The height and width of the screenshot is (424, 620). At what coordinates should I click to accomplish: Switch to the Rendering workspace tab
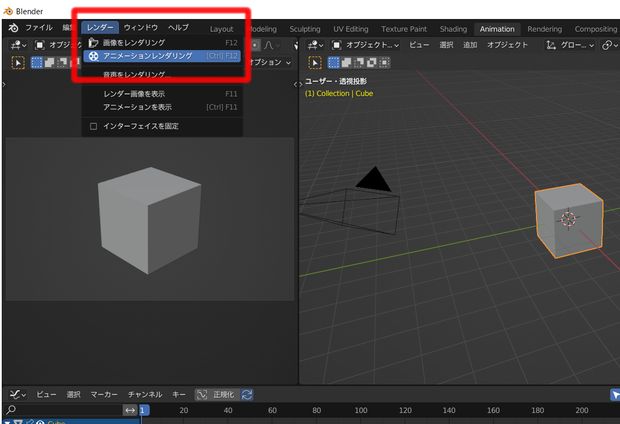click(x=544, y=29)
